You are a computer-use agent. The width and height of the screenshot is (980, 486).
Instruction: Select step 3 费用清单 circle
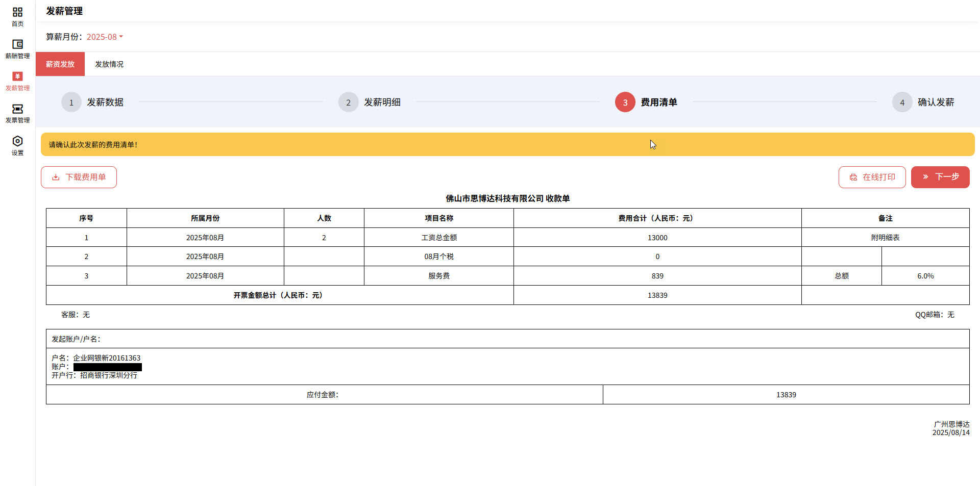point(625,103)
